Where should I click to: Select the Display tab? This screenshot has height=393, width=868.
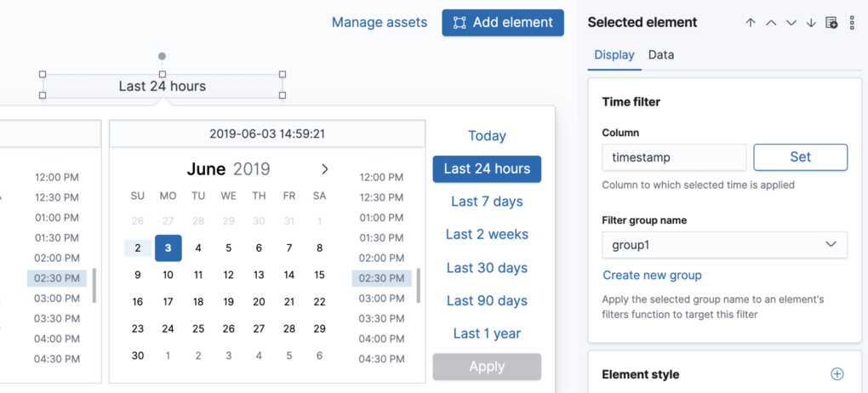pyautogui.click(x=614, y=54)
